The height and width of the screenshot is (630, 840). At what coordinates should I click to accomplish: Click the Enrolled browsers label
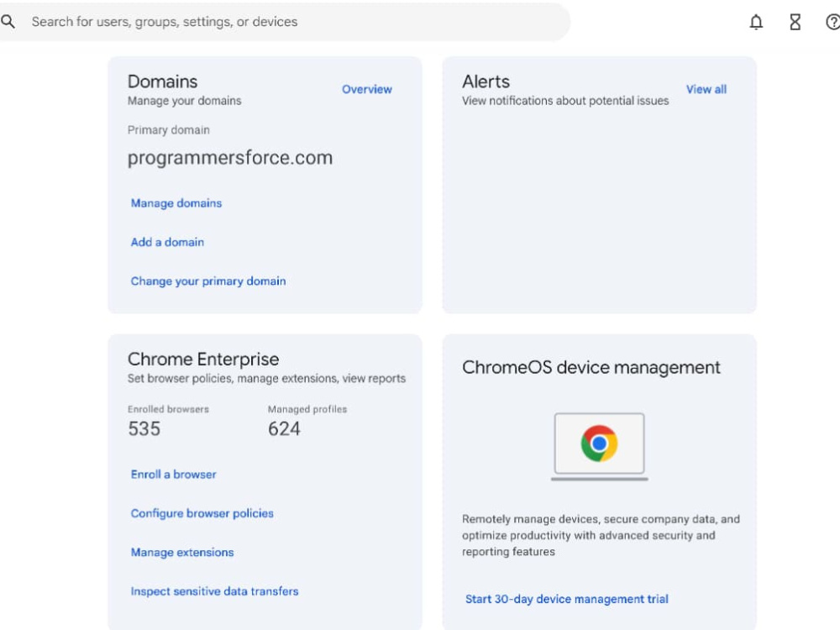click(168, 409)
